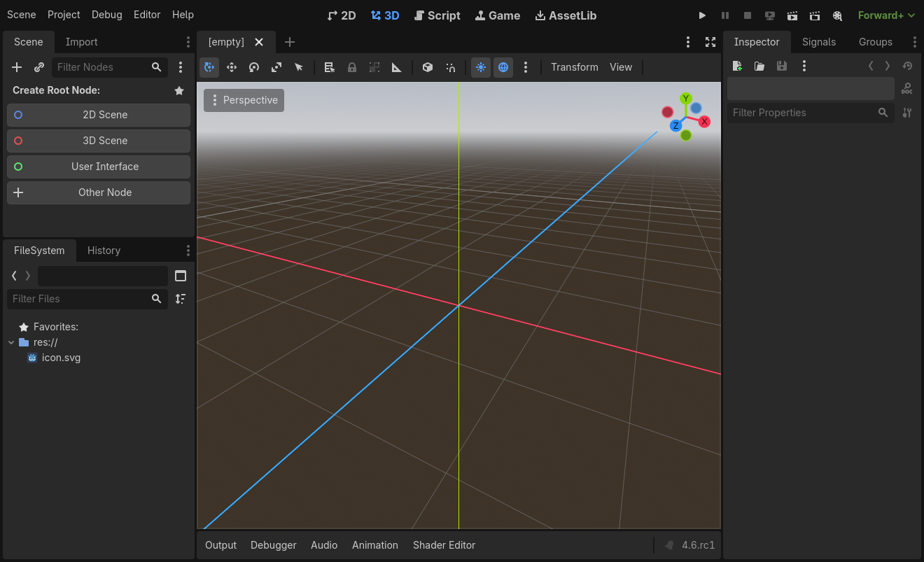Image resolution: width=924 pixels, height=562 pixels.
Task: Toggle Preview Environment in the viewport
Action: tap(503, 66)
